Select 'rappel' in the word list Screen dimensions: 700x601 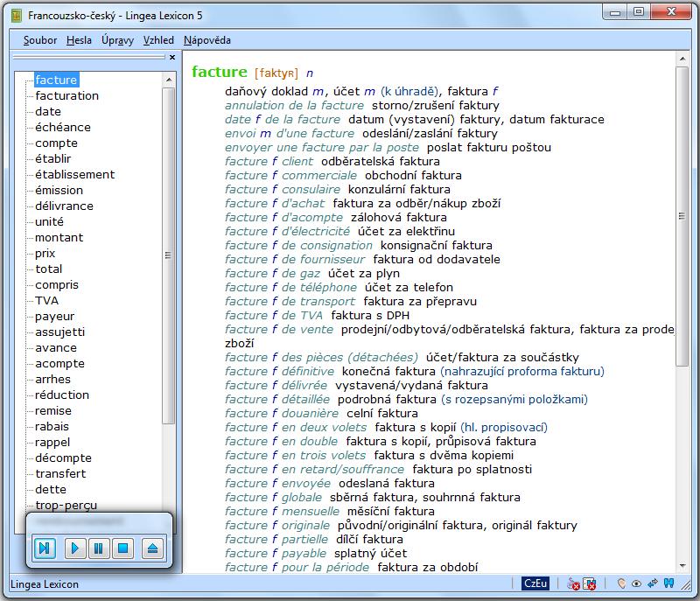(52, 442)
